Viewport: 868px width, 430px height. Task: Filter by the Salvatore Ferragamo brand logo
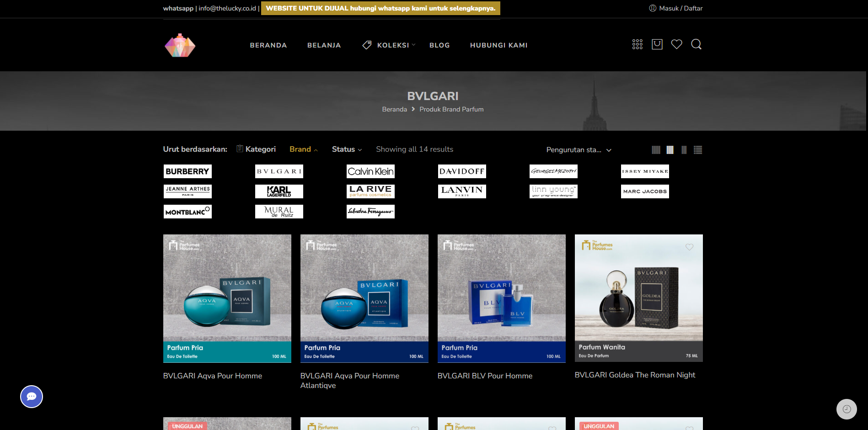pos(370,212)
